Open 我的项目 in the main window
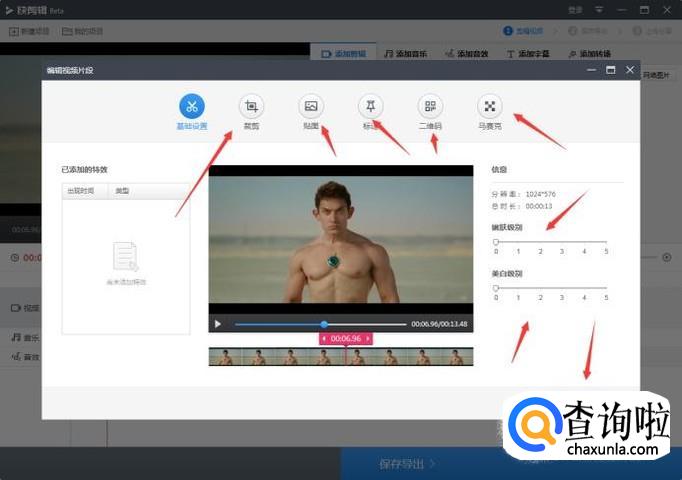Image resolution: width=682 pixels, height=480 pixels. click(x=83, y=31)
